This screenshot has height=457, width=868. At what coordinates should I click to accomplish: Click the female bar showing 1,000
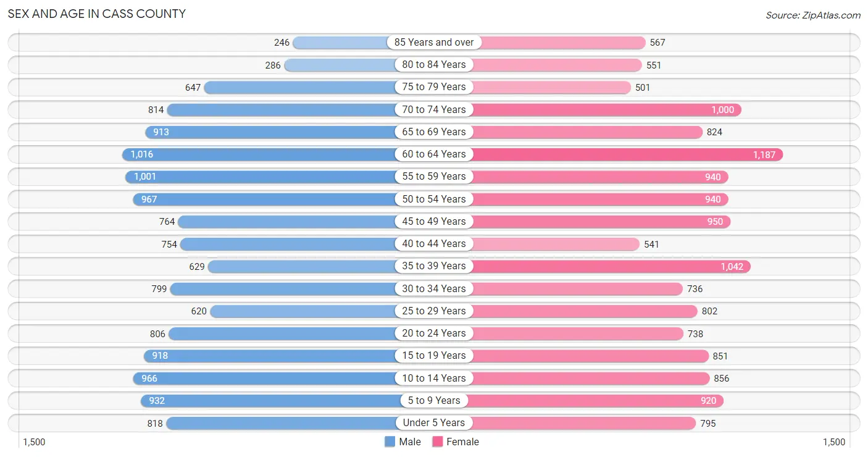point(588,109)
